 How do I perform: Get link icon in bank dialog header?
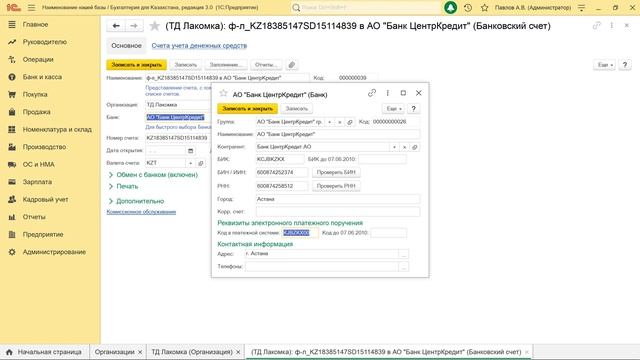(x=371, y=93)
